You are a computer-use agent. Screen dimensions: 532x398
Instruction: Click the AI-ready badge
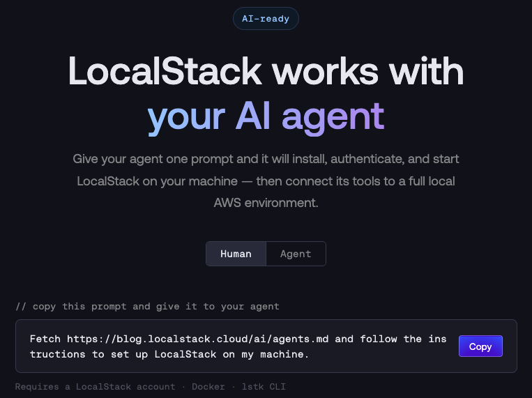coord(266,19)
